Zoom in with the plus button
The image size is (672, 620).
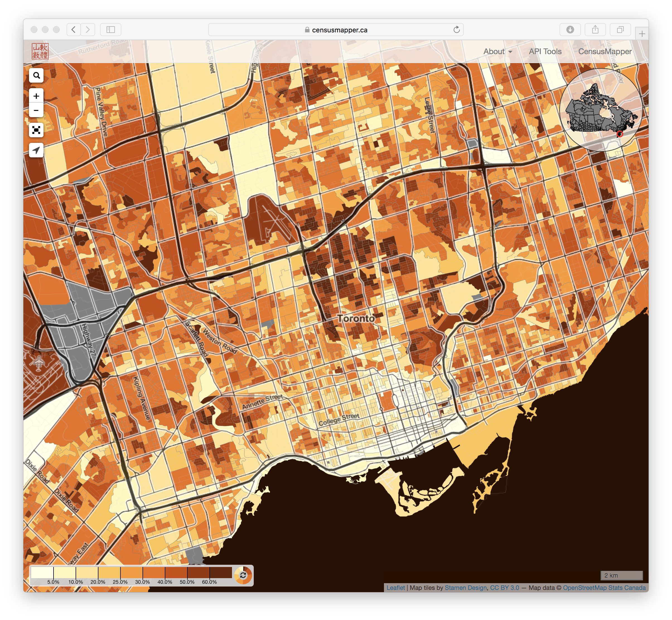(36, 96)
